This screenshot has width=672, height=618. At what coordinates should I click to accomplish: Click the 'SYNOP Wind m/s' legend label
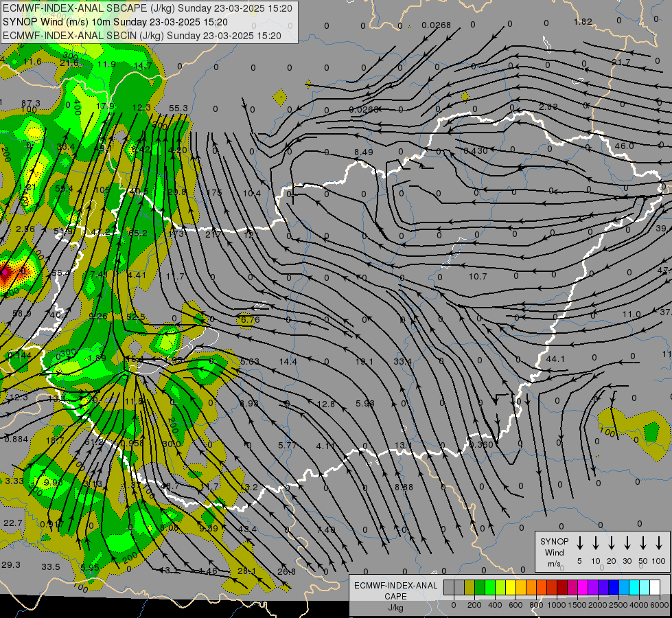point(554,552)
